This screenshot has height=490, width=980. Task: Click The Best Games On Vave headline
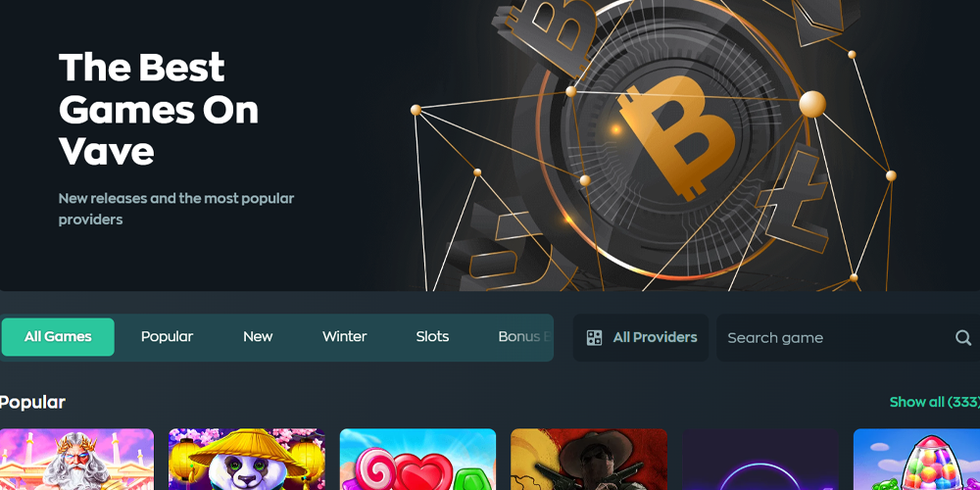coord(159,109)
